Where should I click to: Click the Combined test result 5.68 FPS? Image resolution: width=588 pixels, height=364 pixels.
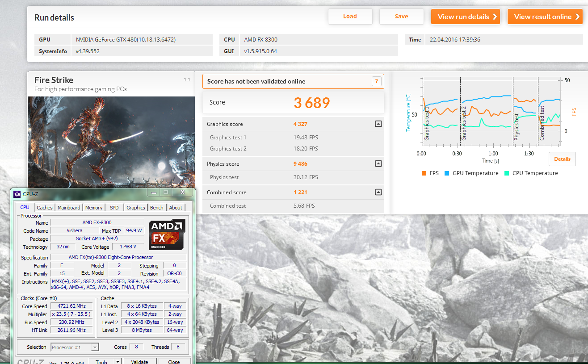pyautogui.click(x=304, y=206)
